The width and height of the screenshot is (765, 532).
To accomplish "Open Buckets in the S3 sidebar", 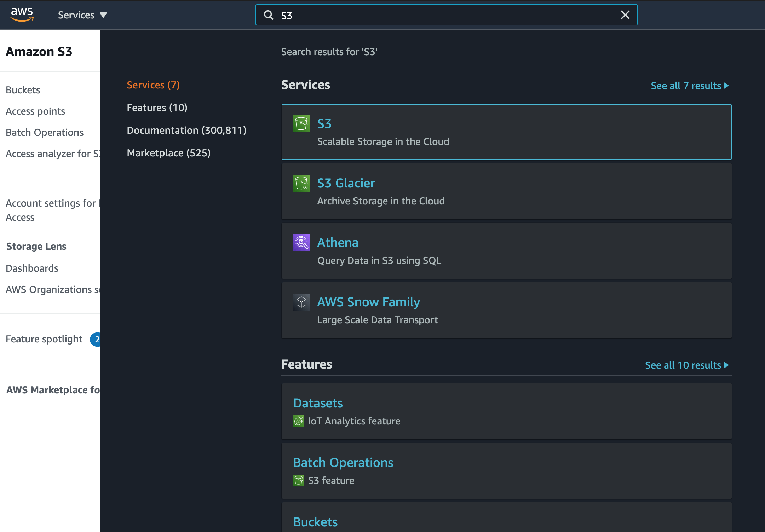I will coord(23,90).
